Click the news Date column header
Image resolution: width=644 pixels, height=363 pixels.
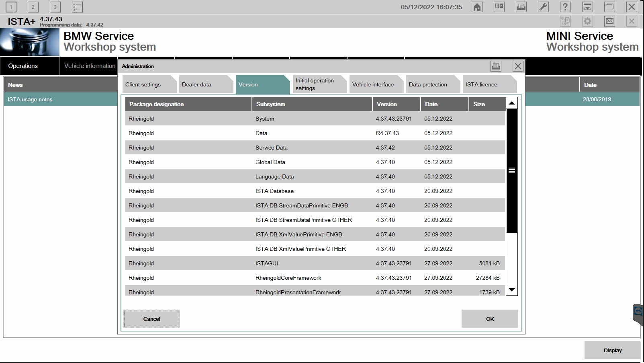pyautogui.click(x=609, y=85)
